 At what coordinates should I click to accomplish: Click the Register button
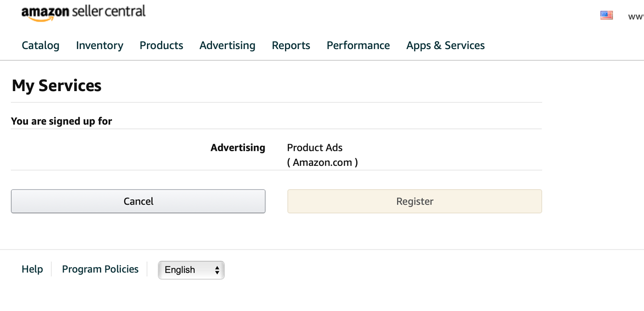coord(414,201)
